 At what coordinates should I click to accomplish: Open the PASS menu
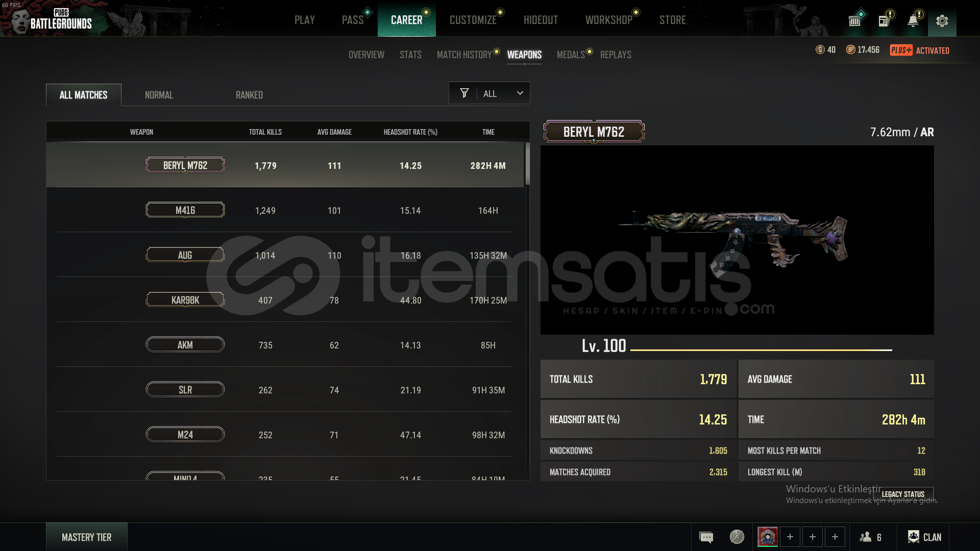click(x=353, y=20)
